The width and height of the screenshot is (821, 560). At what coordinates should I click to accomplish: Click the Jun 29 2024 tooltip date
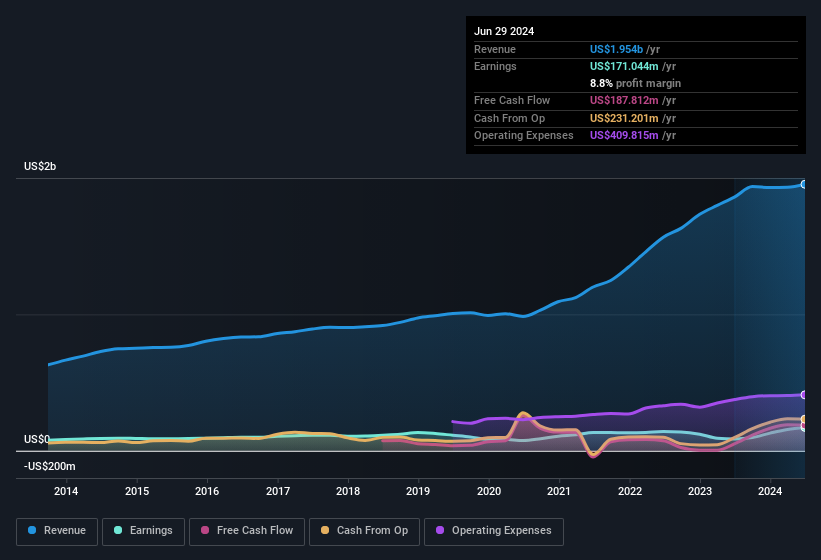(x=504, y=31)
